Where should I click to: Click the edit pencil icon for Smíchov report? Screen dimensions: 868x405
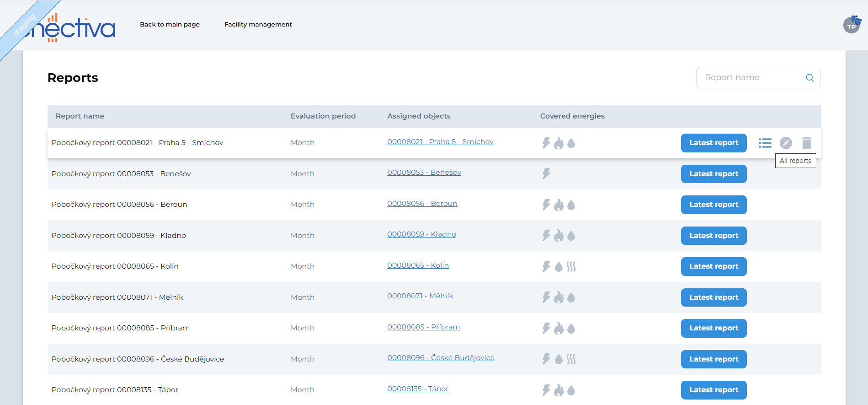(x=785, y=143)
